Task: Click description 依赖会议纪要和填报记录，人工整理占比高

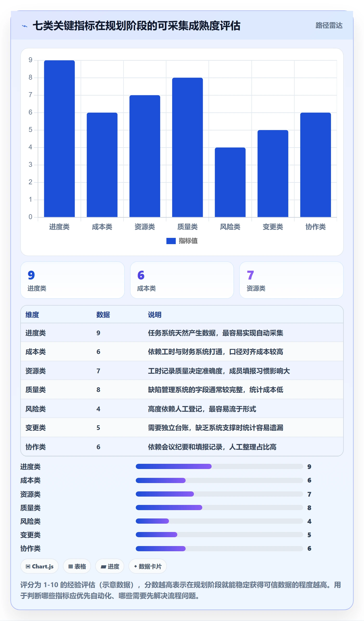Action: pyautogui.click(x=212, y=447)
